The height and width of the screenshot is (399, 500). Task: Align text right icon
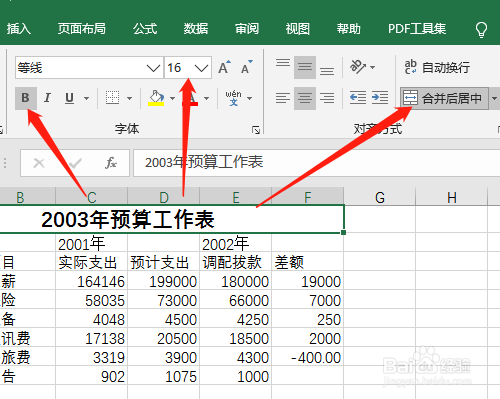327,98
